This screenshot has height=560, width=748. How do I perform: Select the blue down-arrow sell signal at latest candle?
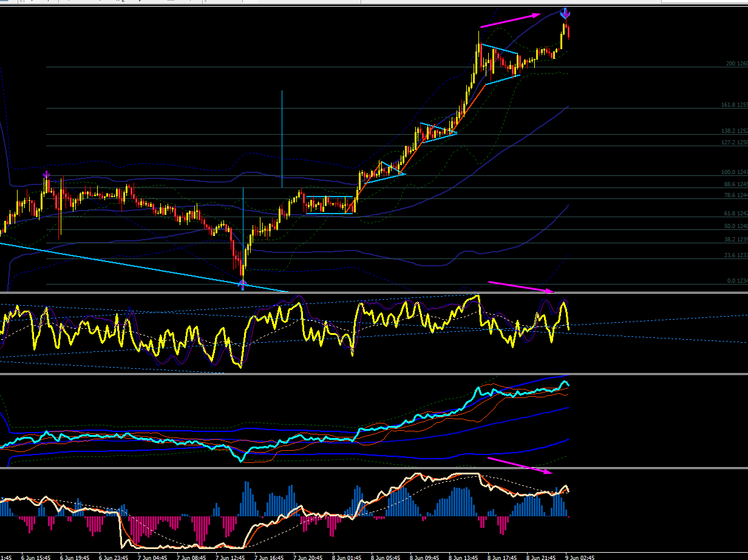click(x=565, y=13)
